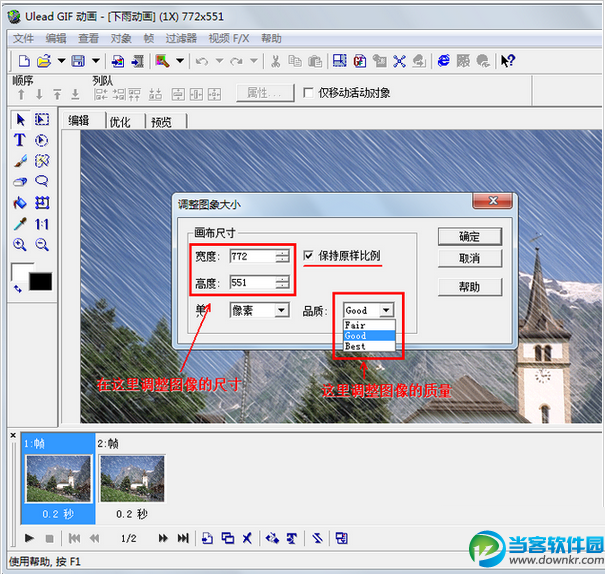Expand the Undo history dropdown arrow
The width and height of the screenshot is (605, 574).
pos(220,61)
